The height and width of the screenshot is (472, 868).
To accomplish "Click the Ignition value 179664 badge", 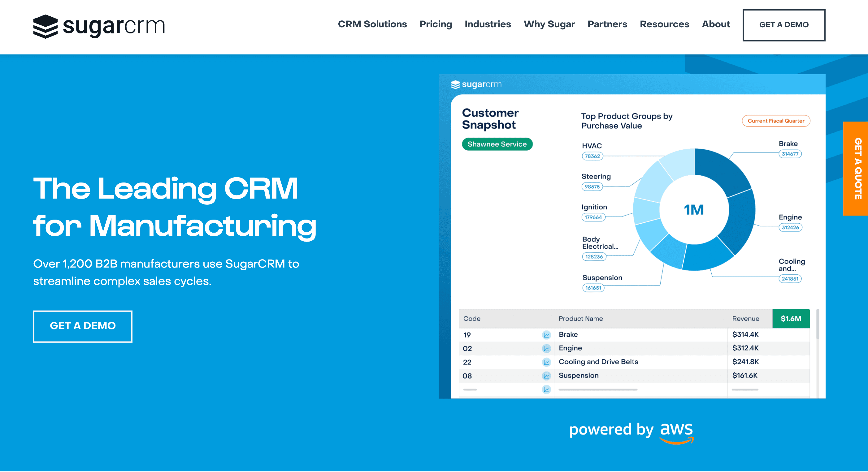I will [x=593, y=217].
